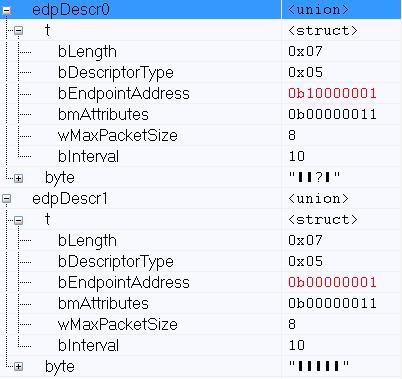Select the highlighted edpDescr0 row

click(201, 10)
